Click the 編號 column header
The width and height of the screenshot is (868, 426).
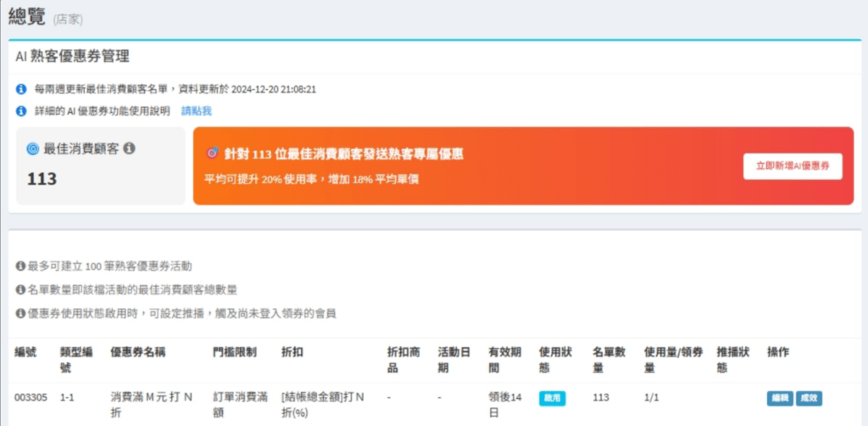pyautogui.click(x=25, y=353)
